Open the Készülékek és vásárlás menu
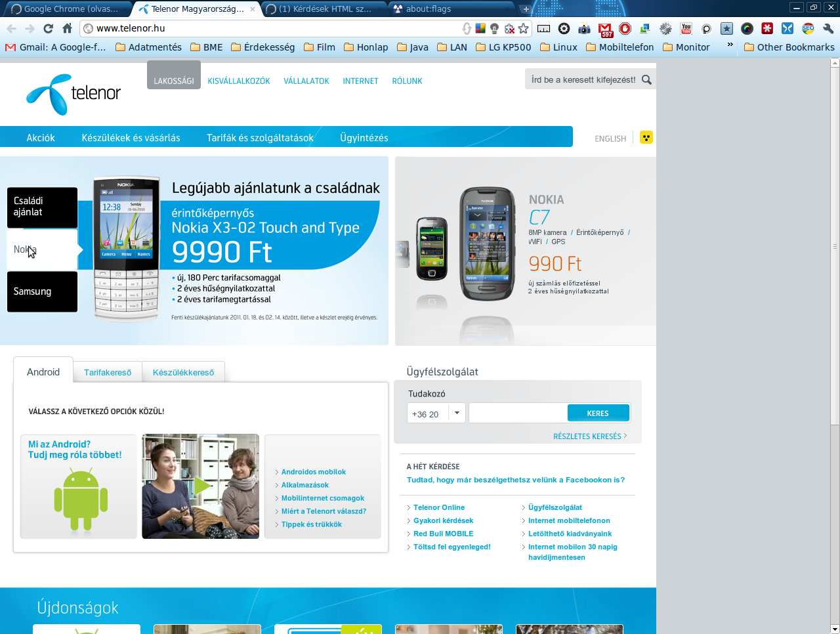Viewport: 840px width, 634px height. click(x=131, y=138)
